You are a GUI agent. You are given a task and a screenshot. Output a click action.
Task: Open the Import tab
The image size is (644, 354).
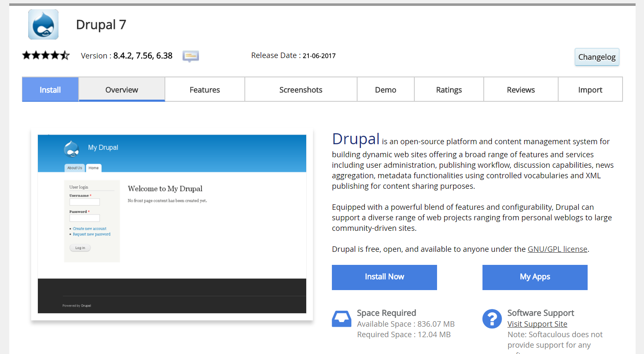point(590,90)
